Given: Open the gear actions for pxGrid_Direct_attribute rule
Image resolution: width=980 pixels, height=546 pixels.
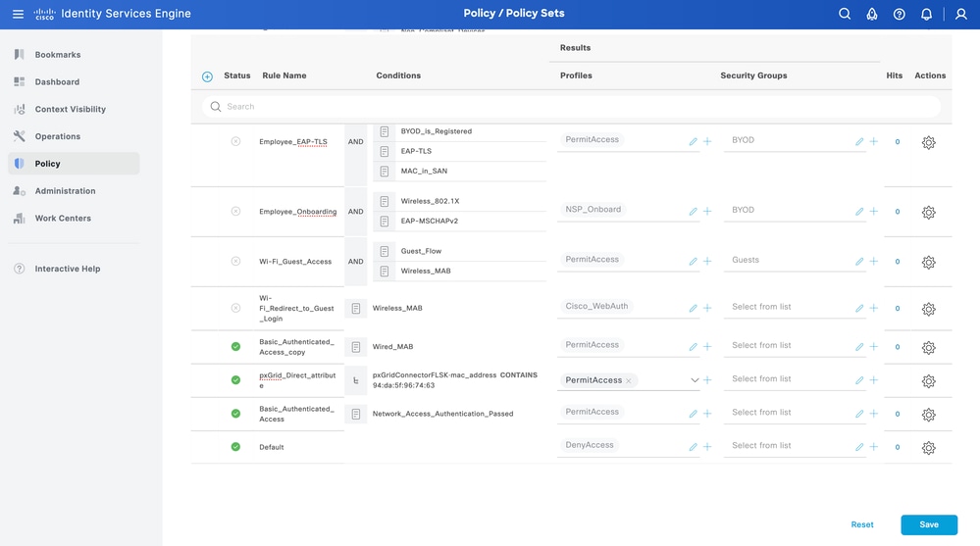Looking at the screenshot, I should coord(929,381).
